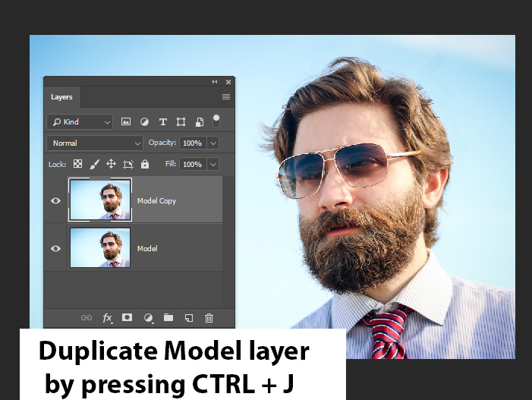
Task: Open the Kind filter dropdown
Action: pos(80,121)
